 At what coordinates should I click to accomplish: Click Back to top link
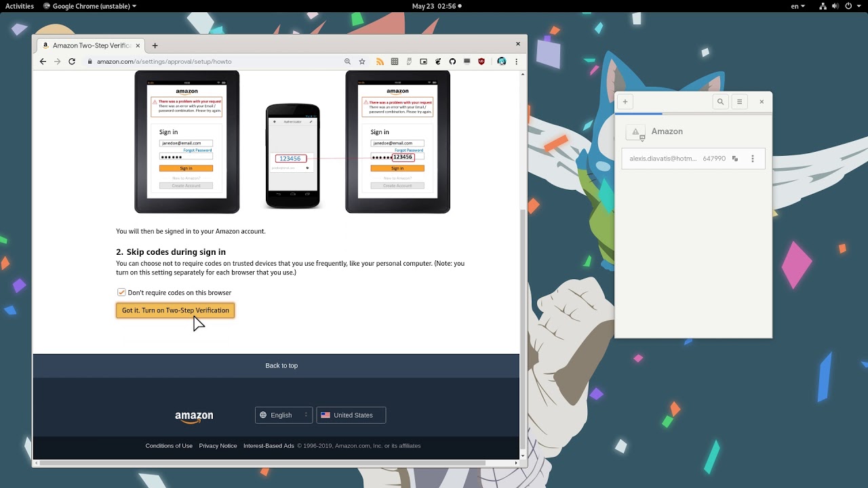click(x=281, y=365)
